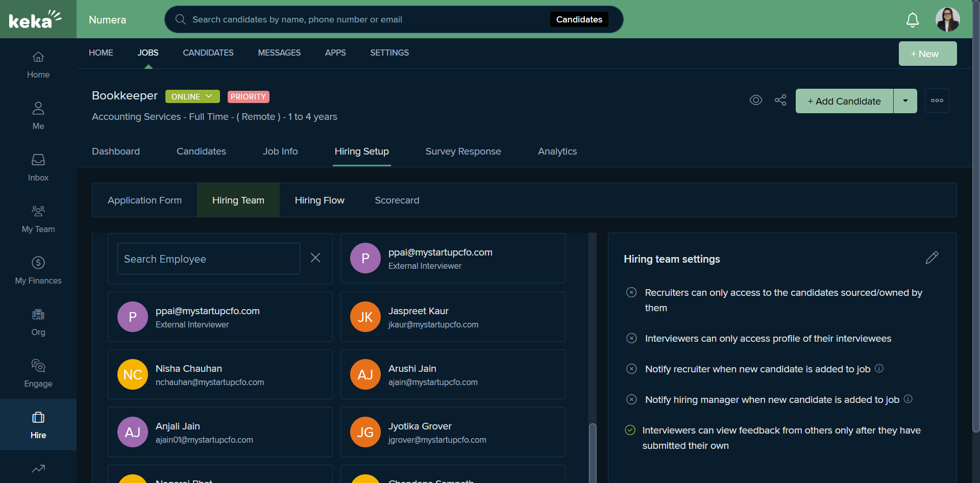
Task: Click the + New button
Action: click(928, 54)
